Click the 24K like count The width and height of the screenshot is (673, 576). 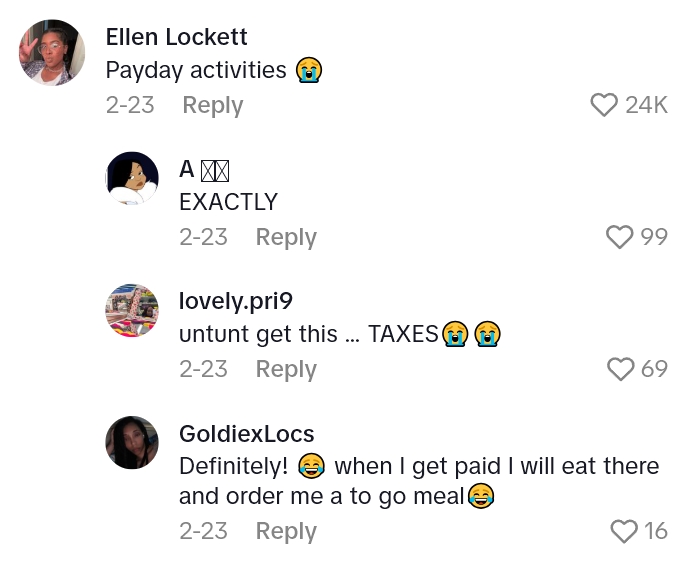click(646, 105)
